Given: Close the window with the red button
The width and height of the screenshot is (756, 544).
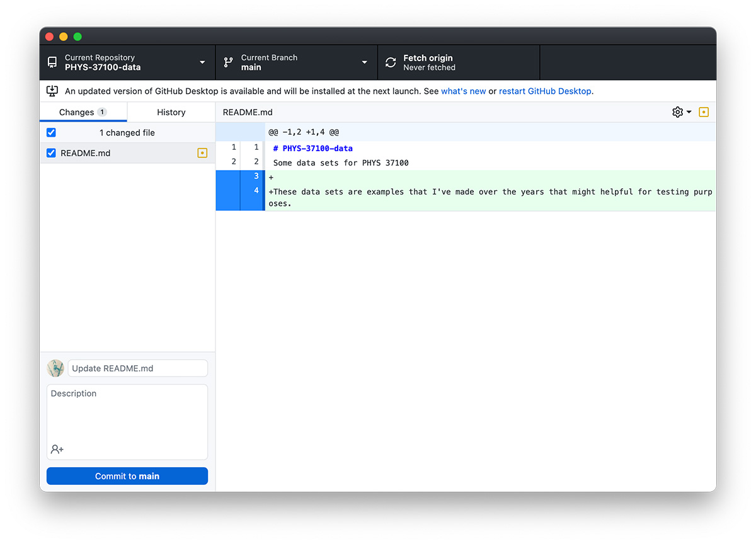Looking at the screenshot, I should pyautogui.click(x=49, y=37).
